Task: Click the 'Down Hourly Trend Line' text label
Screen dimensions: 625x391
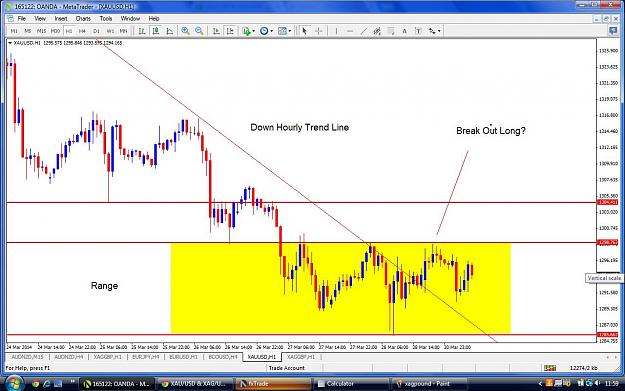Action: 299,127
